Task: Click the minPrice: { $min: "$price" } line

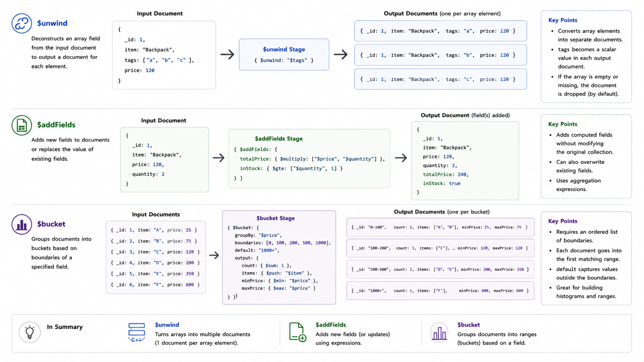Action: [x=280, y=281]
